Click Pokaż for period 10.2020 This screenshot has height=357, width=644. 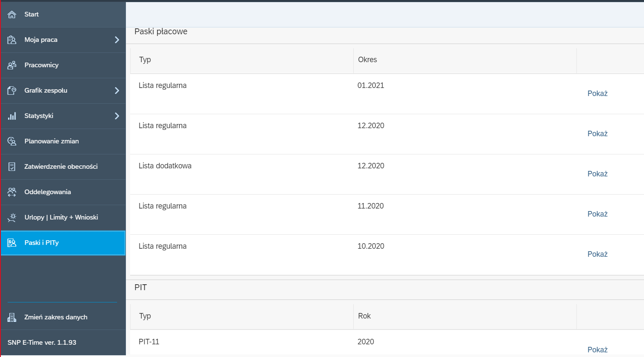[598, 254]
